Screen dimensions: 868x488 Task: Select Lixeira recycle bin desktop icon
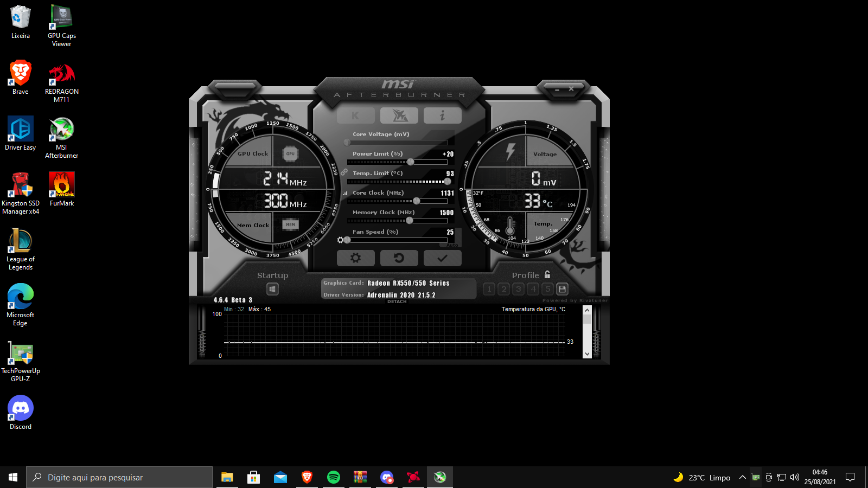click(21, 22)
